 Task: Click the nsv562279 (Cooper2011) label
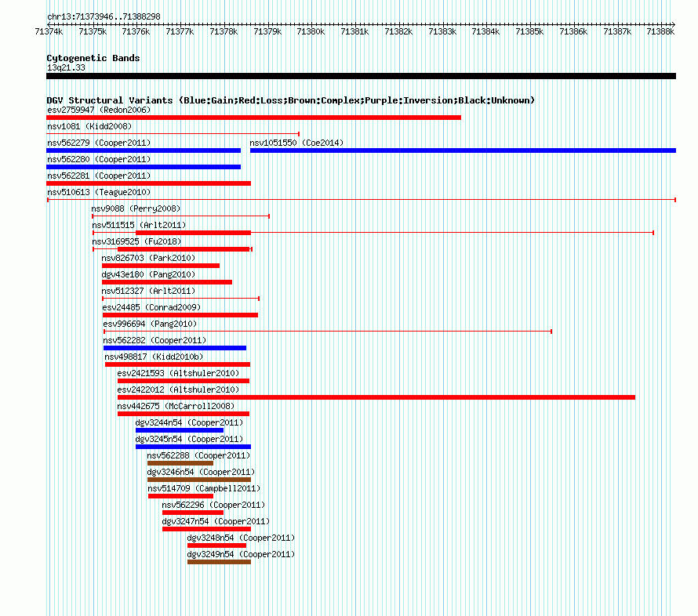tap(99, 143)
